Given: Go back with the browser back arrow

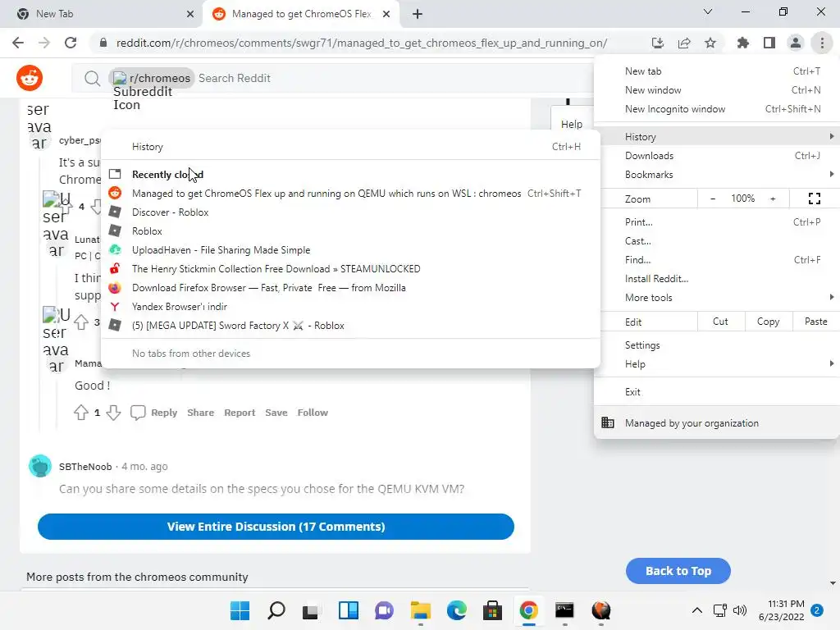Looking at the screenshot, I should (x=18, y=43).
